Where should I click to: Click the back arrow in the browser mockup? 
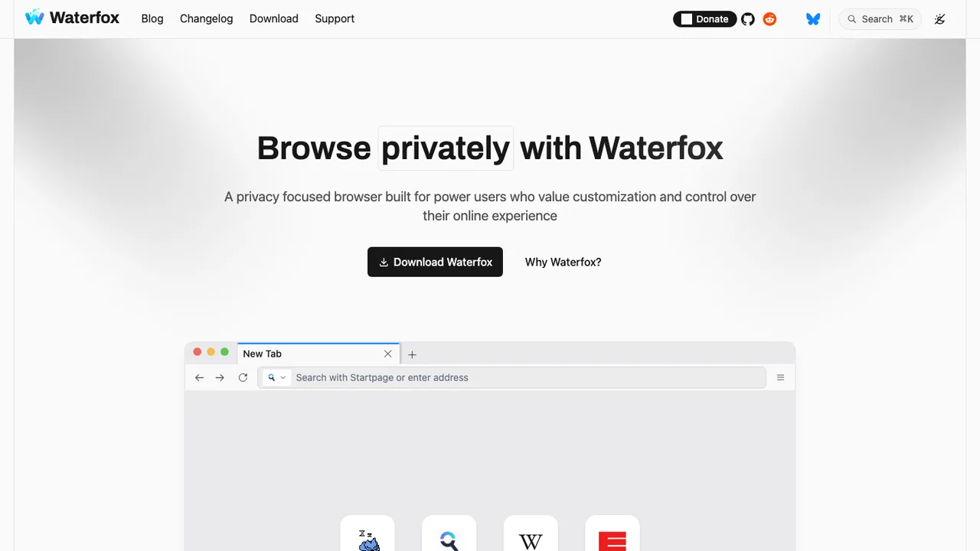click(x=199, y=377)
